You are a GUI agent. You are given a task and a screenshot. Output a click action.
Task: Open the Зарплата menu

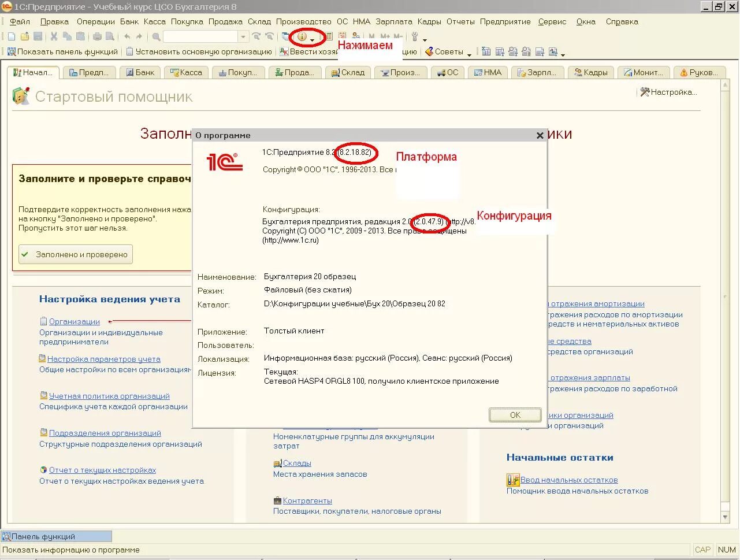click(x=394, y=21)
